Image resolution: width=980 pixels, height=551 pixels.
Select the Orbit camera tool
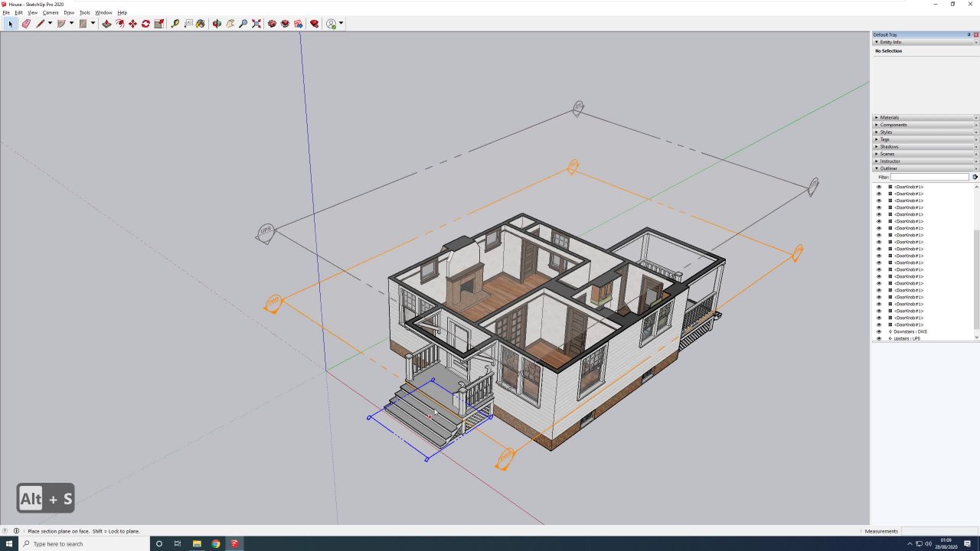pos(217,24)
